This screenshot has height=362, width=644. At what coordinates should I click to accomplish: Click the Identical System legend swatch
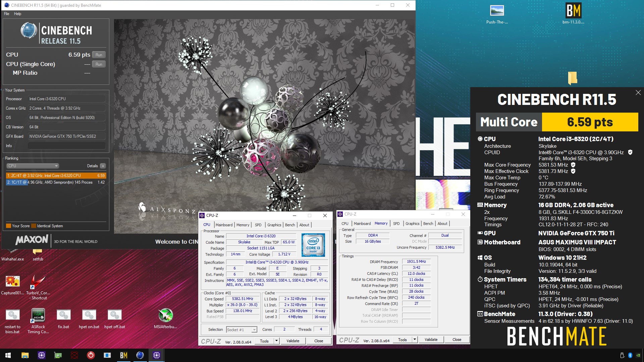(x=34, y=226)
